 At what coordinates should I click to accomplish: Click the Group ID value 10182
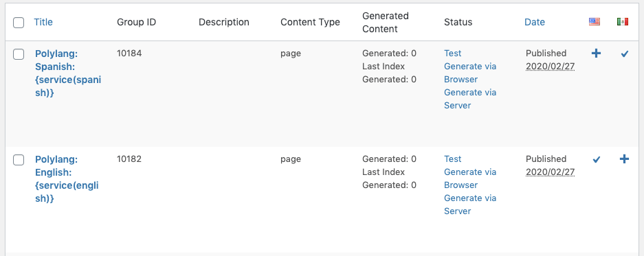coord(129,159)
